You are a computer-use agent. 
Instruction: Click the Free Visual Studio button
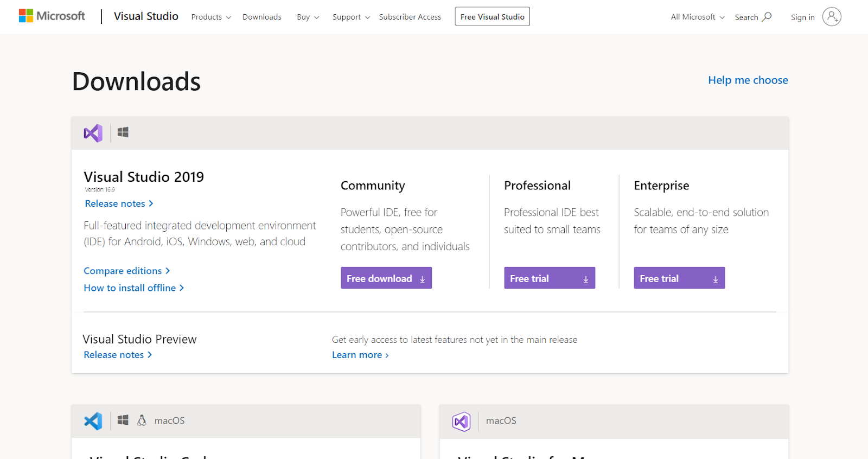click(x=493, y=16)
